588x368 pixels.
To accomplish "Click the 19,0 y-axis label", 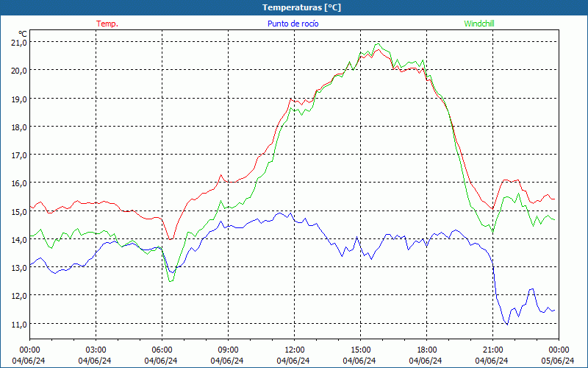I will click(19, 99).
